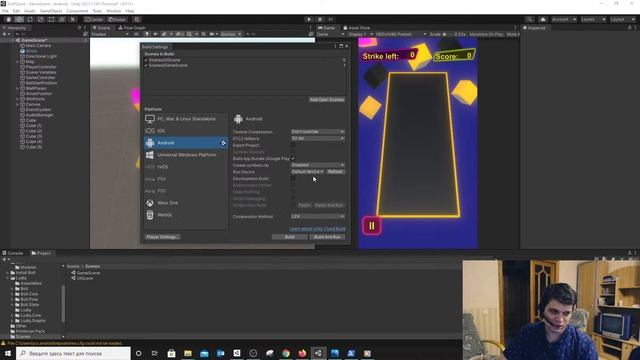
Task: Open Chrome from the taskbar
Action: pos(286,353)
